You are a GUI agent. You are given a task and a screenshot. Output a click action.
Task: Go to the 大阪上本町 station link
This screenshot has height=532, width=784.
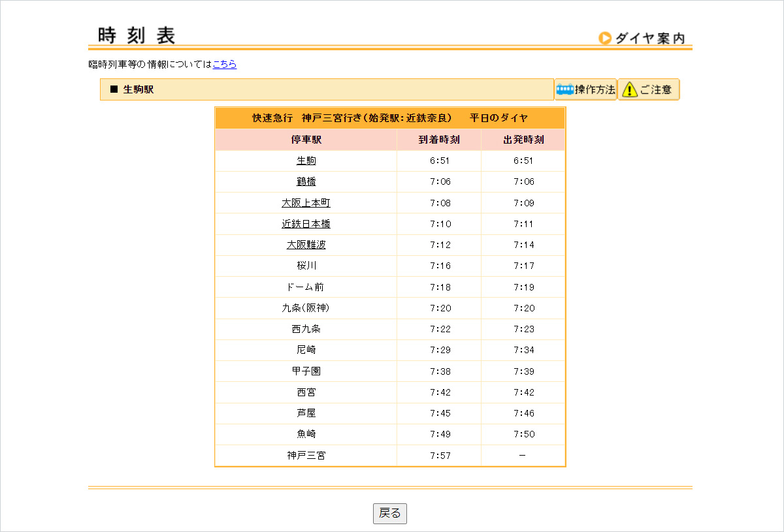[306, 203]
